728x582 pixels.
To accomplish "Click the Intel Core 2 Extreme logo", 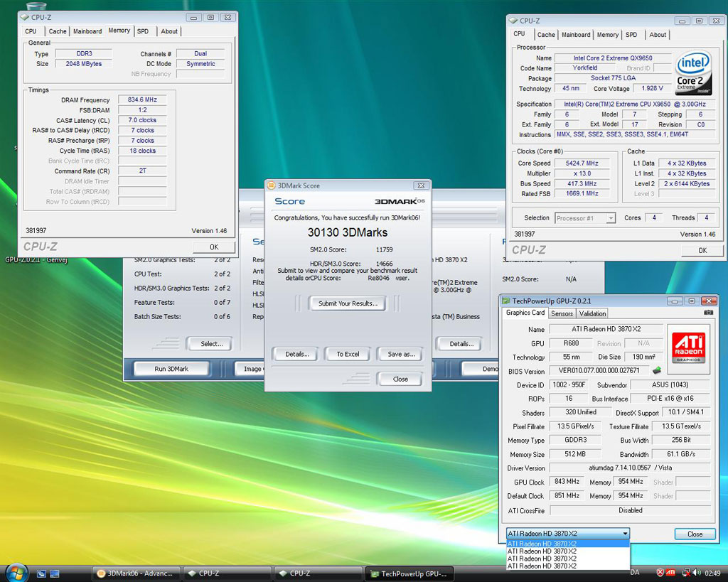I will pos(693,73).
